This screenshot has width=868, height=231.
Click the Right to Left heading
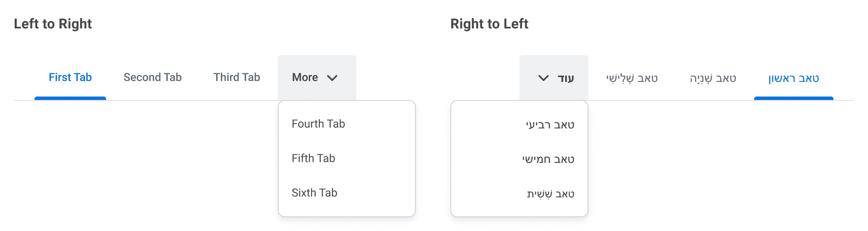[489, 24]
